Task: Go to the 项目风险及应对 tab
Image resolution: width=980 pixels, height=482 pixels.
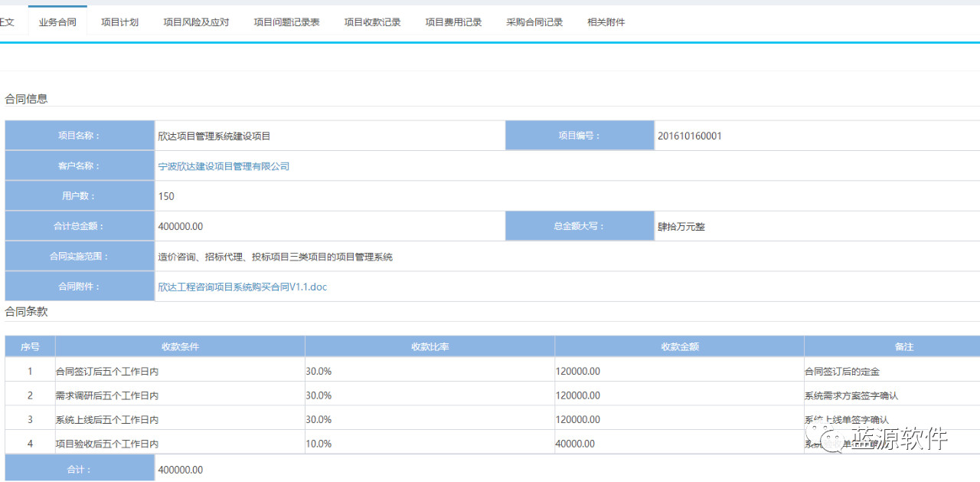Action: [196, 22]
